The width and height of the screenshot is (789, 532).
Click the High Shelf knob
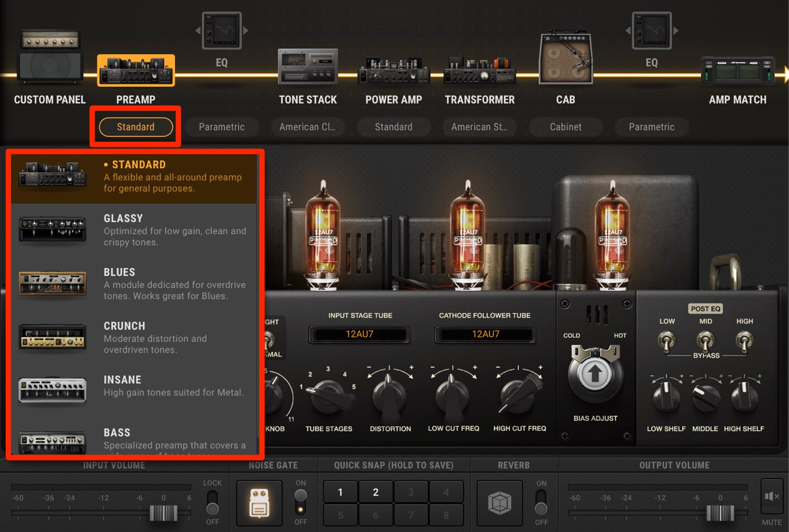coord(744,397)
